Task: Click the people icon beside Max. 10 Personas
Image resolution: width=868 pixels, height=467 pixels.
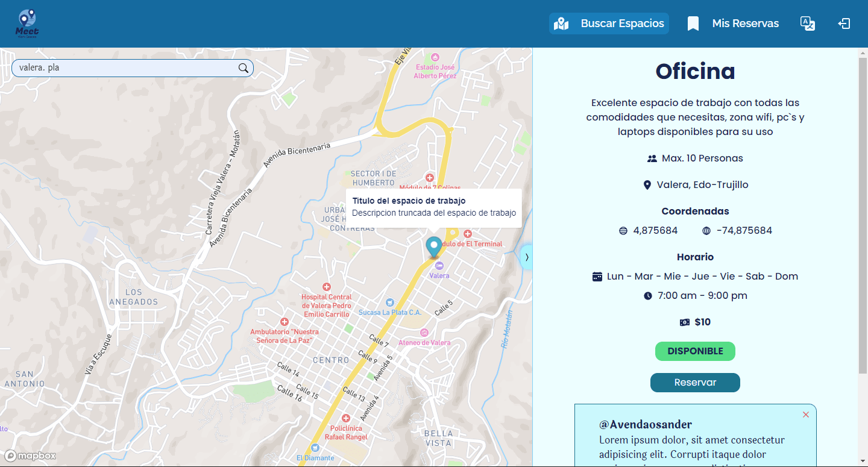Action: [x=652, y=158]
